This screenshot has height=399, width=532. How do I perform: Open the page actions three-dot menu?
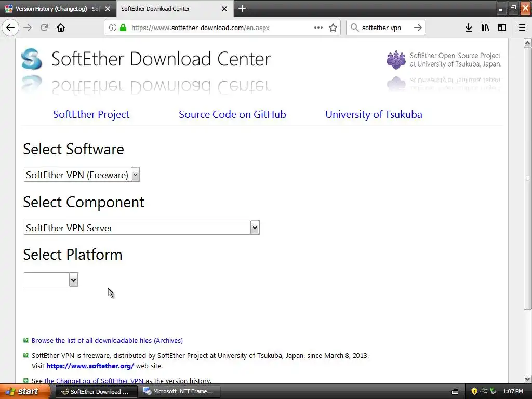point(318,28)
